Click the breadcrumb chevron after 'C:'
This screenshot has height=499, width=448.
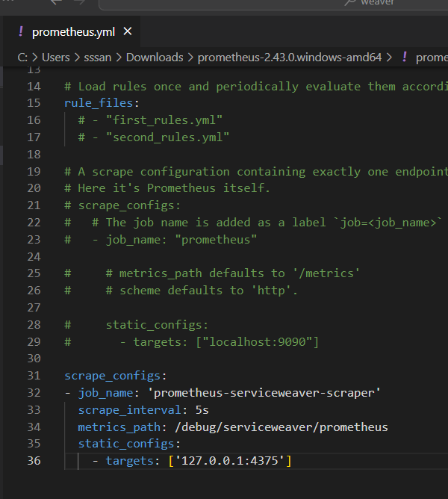34,58
